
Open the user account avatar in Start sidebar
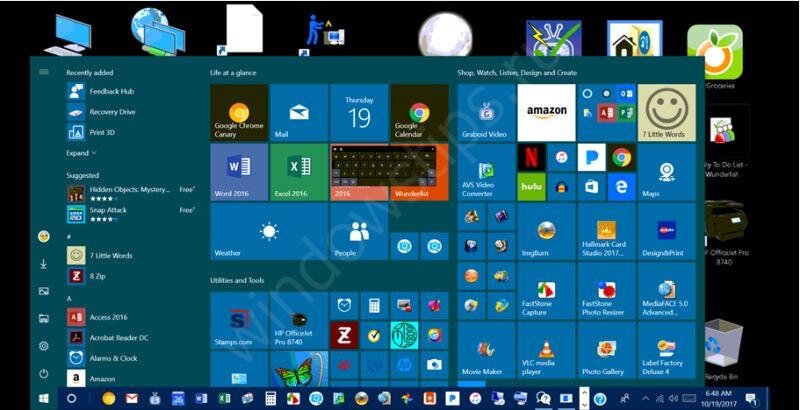[44, 236]
